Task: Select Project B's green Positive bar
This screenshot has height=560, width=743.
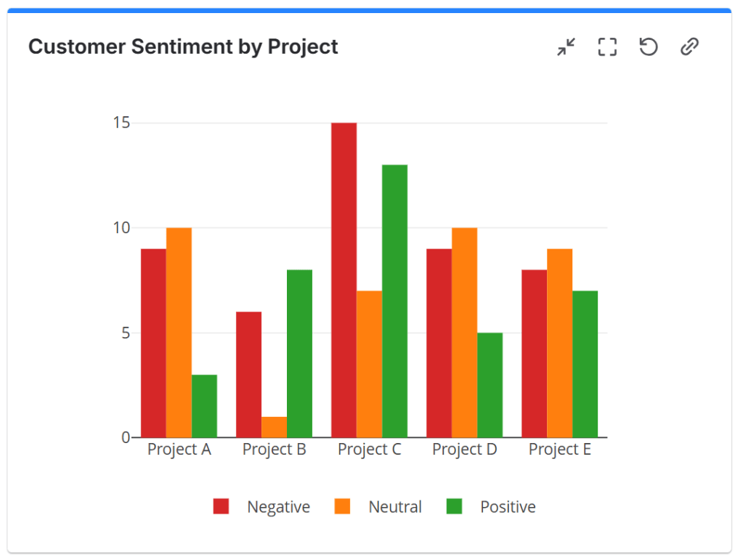Action: pos(299,353)
